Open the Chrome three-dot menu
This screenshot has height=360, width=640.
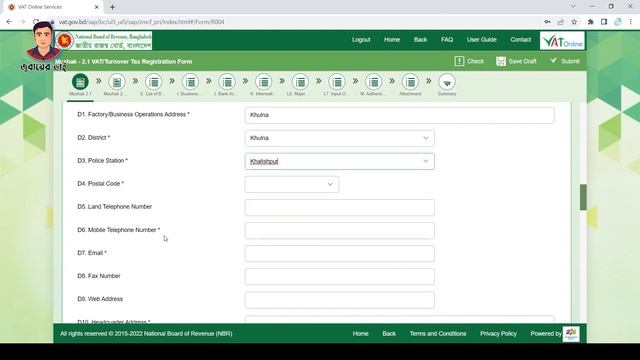[631, 22]
